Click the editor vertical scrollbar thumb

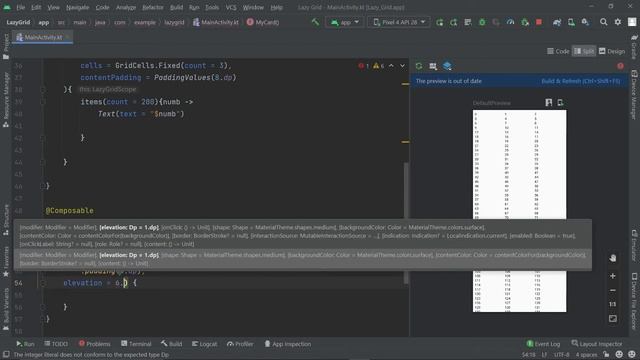pos(406,222)
